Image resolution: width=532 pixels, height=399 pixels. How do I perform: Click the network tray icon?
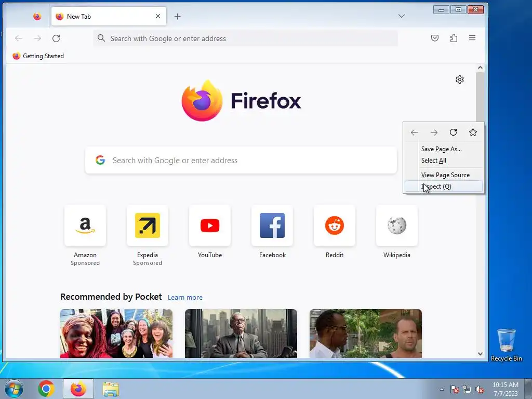coord(467,389)
